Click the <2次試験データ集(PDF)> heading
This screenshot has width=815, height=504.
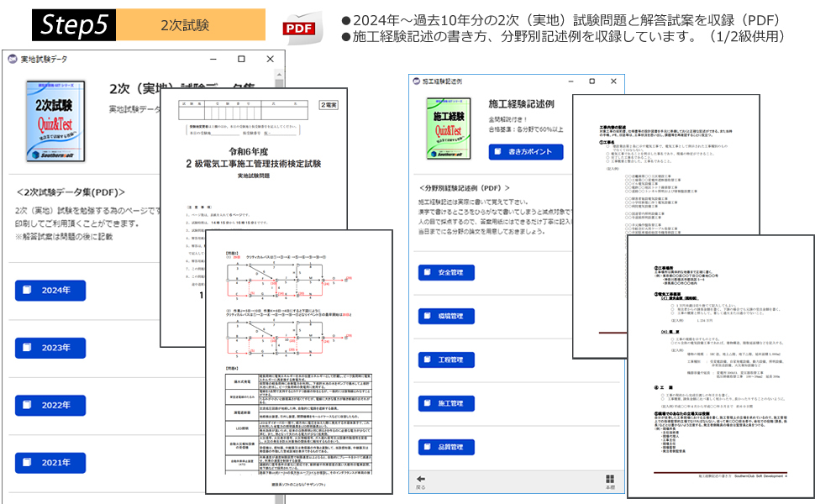coord(71,192)
